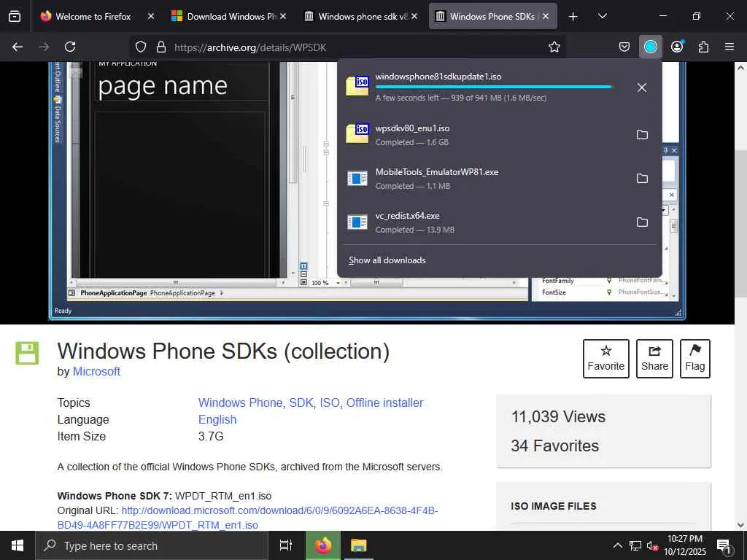Open a new tab with plus button

[573, 17]
